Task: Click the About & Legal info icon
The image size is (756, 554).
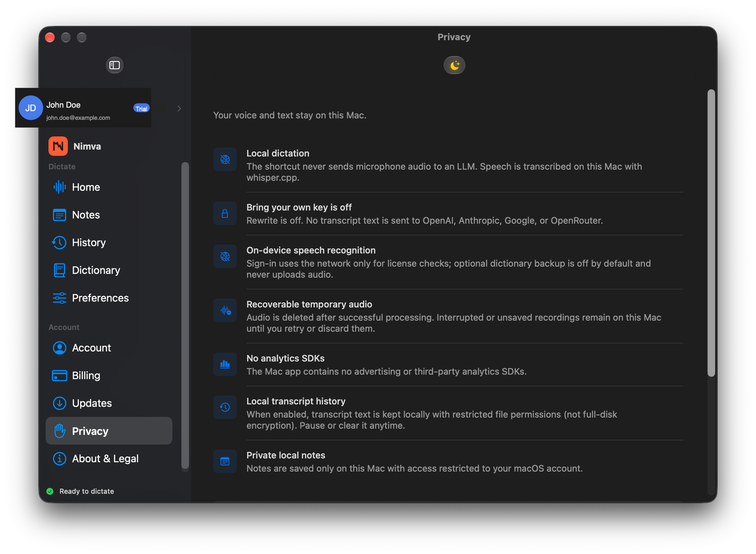Action: [x=60, y=459]
